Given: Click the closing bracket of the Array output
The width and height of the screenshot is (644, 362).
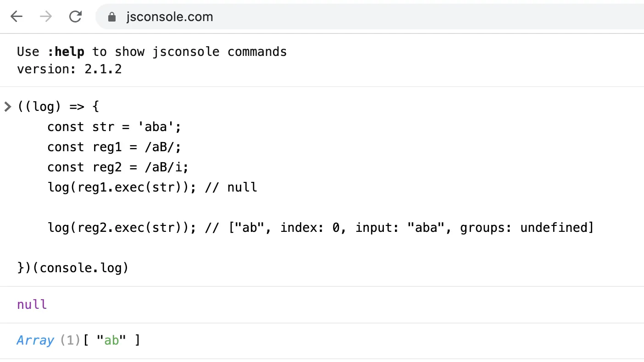Looking at the screenshot, I should coord(137,341).
